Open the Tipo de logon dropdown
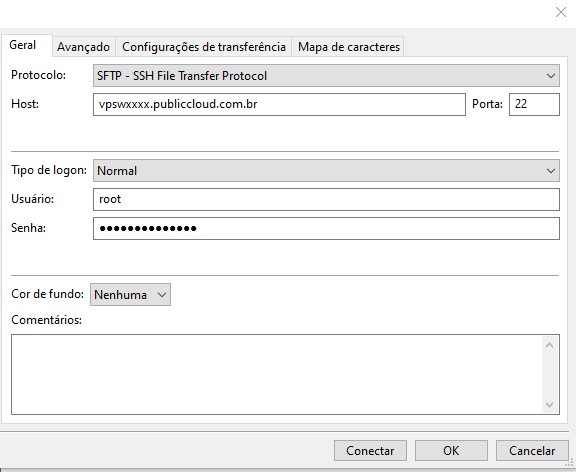Screen dimensions: 576x472 pos(326,170)
